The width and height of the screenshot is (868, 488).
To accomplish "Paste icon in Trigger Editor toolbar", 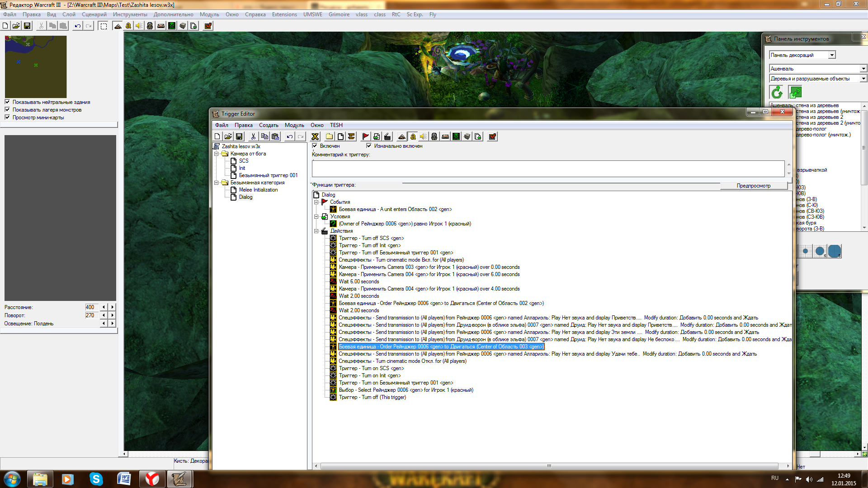I will tap(275, 136).
